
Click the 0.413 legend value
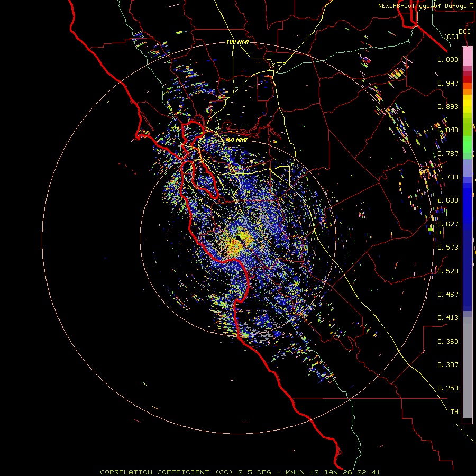448,318
